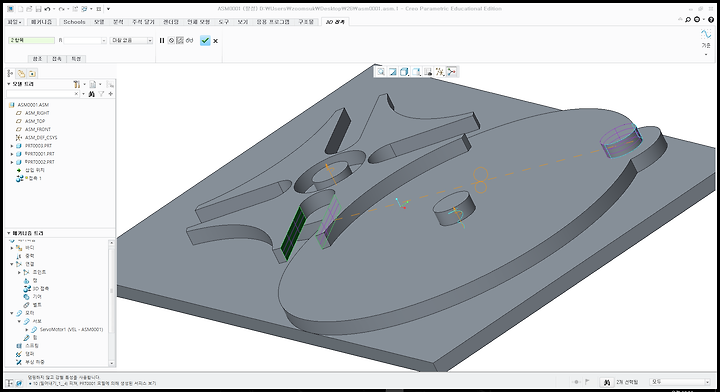Viewport: 720px width, 392px height.
Task: Expand the PRT0002.PRT tree node
Action: (x=12, y=162)
